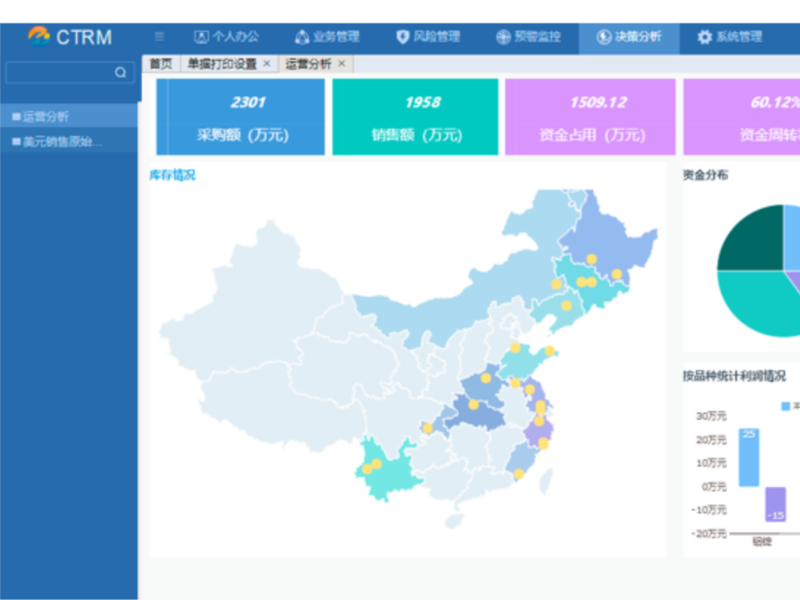Toggle the legend series in the profit chart
Screen dimensions: 800x600
click(x=786, y=404)
